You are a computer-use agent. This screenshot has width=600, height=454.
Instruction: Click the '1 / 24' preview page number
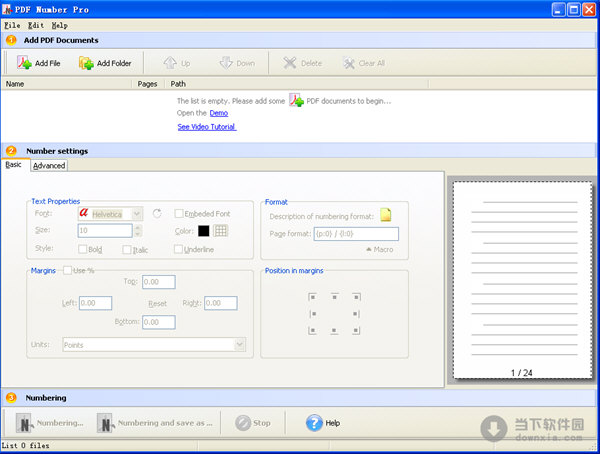coord(522,372)
